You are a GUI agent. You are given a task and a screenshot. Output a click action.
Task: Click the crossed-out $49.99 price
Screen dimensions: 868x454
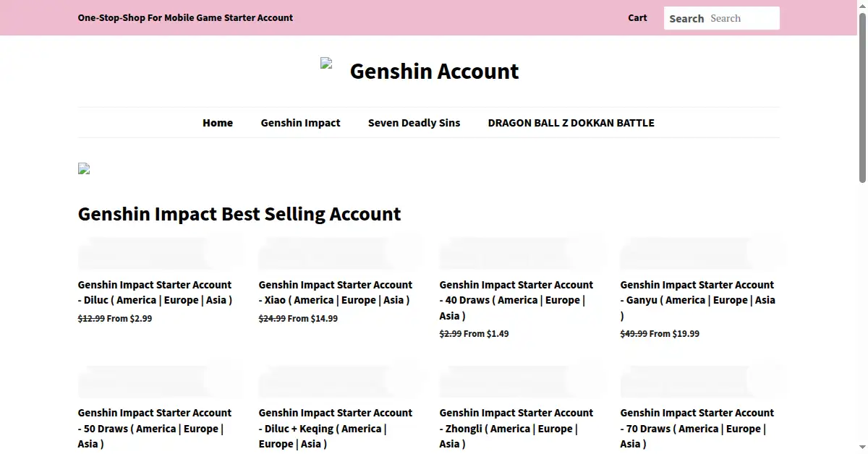coord(634,333)
